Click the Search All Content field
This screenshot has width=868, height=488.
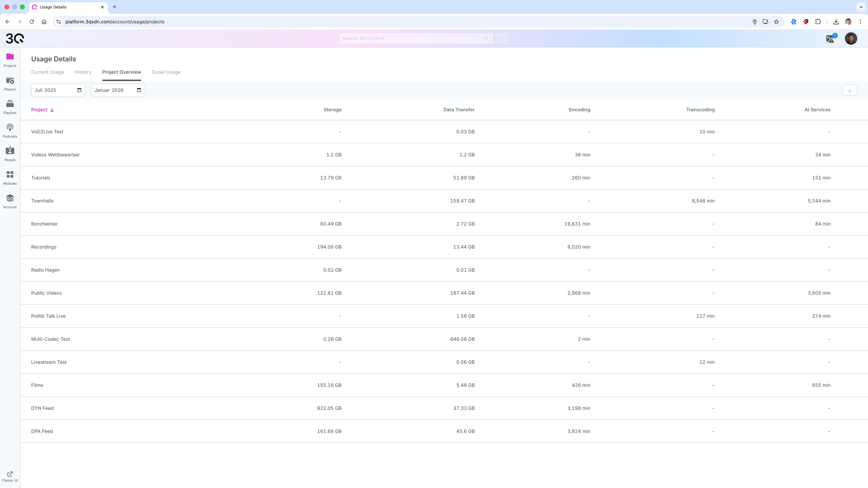[x=411, y=38]
